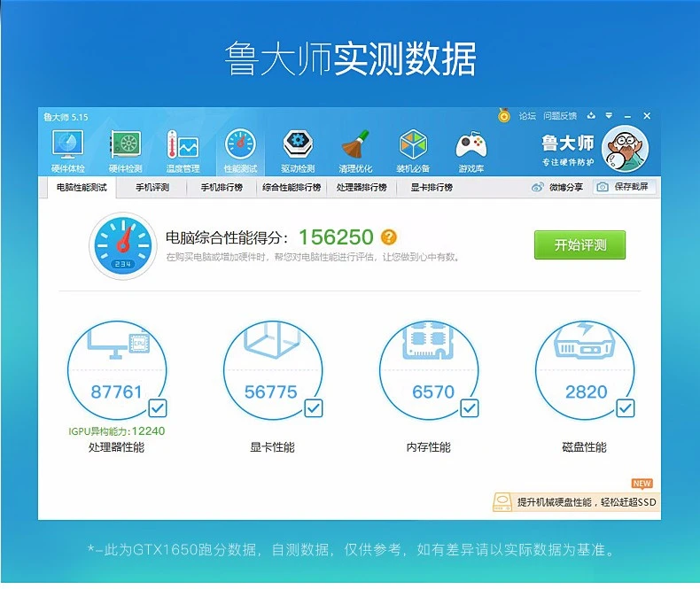Screen dimensions: 700x589
Task: Toggle the 磁盘性能 checkbox
Action: [625, 407]
